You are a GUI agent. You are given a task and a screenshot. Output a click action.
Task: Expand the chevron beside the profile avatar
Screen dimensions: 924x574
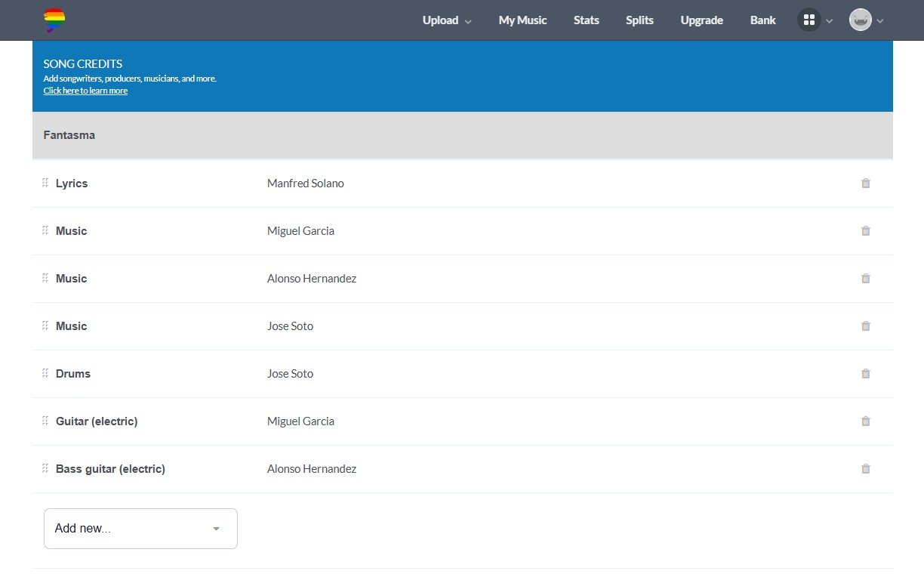[880, 21]
